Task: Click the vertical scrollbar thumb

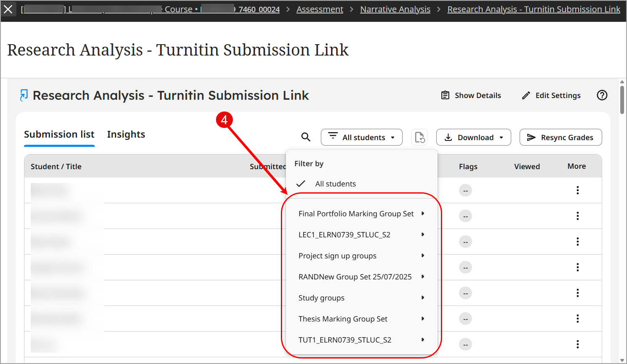Action: tap(622, 100)
